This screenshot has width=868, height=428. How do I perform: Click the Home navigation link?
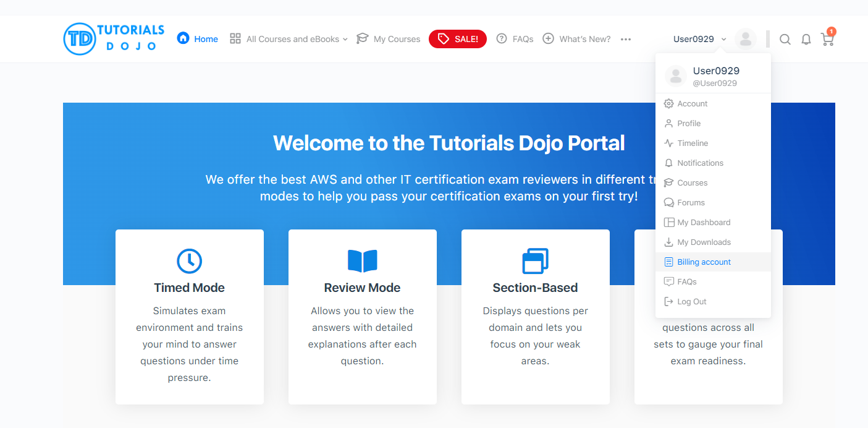(x=198, y=39)
